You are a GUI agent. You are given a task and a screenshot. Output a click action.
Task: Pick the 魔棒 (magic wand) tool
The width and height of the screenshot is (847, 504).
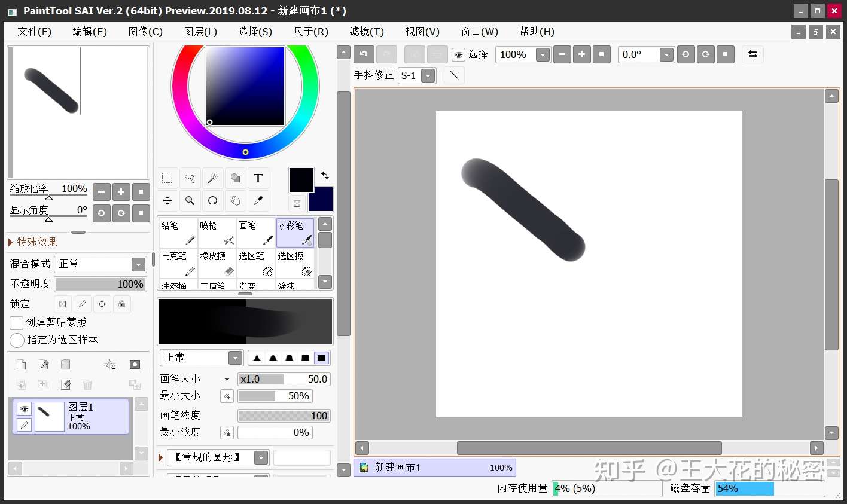tap(212, 178)
